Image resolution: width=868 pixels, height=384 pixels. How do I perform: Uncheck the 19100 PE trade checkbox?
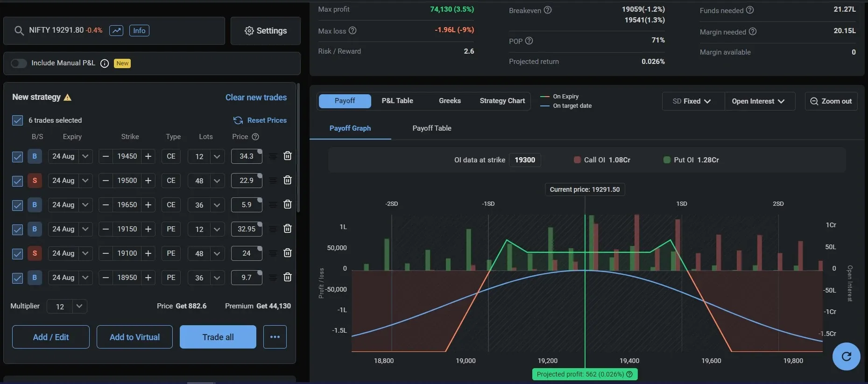[x=17, y=254]
